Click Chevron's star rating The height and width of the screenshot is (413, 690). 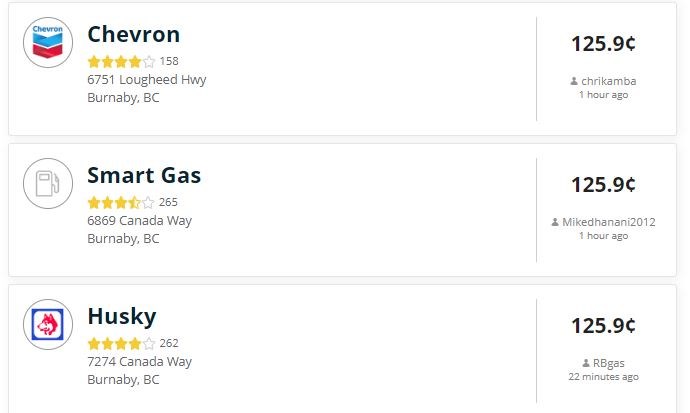point(121,62)
